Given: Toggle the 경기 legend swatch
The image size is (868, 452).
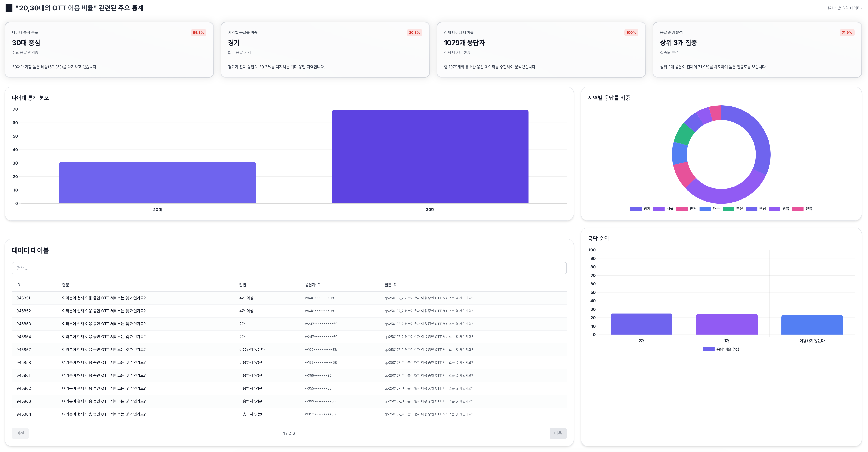Looking at the screenshot, I should point(635,209).
